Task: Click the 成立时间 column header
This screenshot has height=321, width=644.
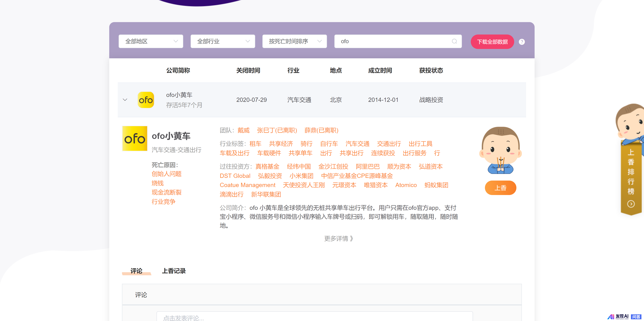Action: coord(380,70)
